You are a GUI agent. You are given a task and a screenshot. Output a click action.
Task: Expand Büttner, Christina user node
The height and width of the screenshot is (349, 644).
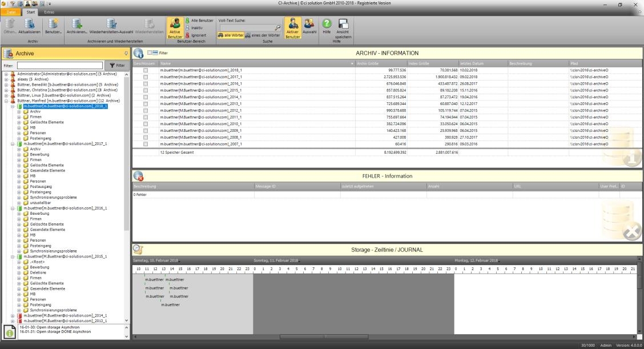(6, 90)
